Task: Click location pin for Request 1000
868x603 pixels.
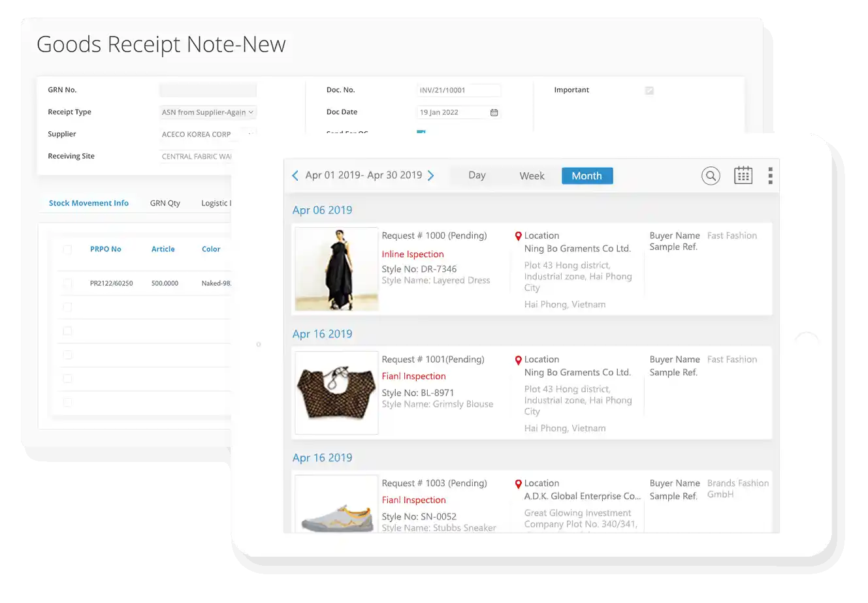Action: (518, 236)
